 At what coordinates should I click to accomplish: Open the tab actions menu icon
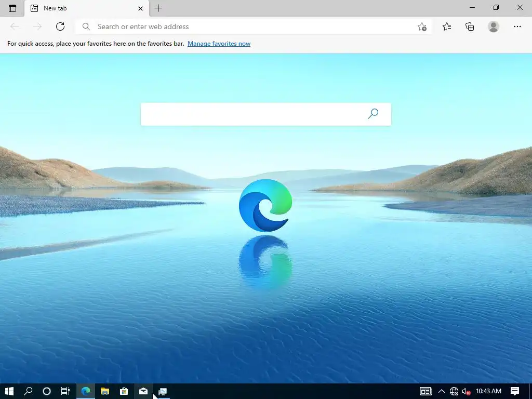pyautogui.click(x=12, y=8)
